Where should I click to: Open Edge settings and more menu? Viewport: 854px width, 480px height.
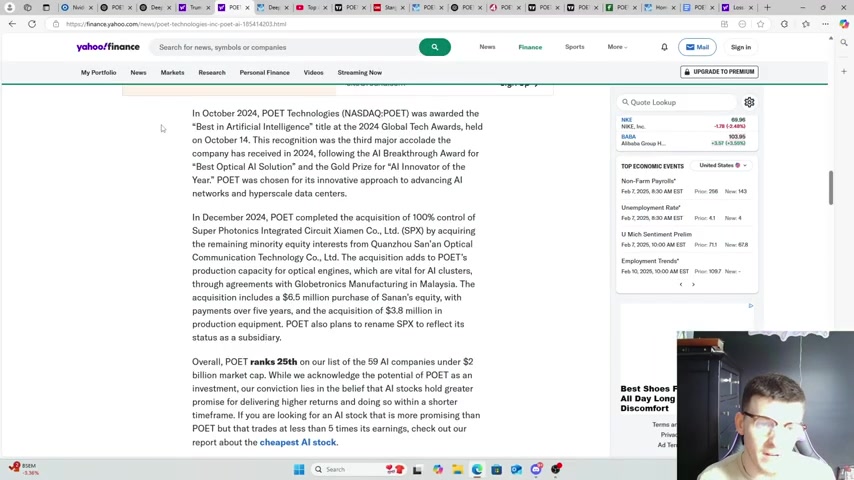[825, 24]
